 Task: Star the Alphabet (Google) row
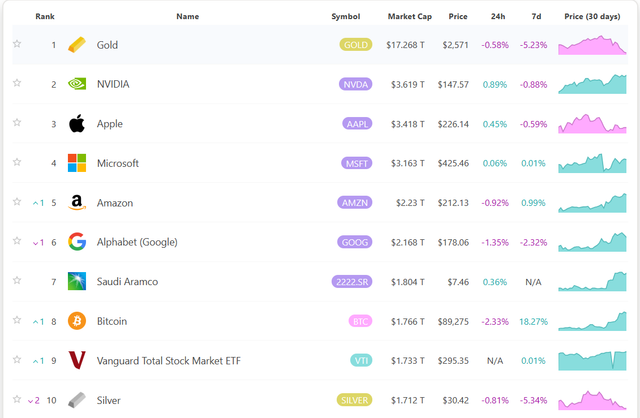[17, 241]
